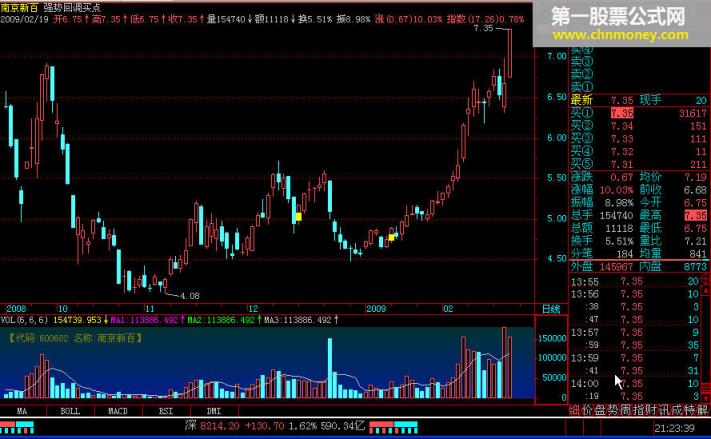Viewport: 711px width, 439px height.
Task: Select the RSI indicator tab
Action: click(166, 411)
